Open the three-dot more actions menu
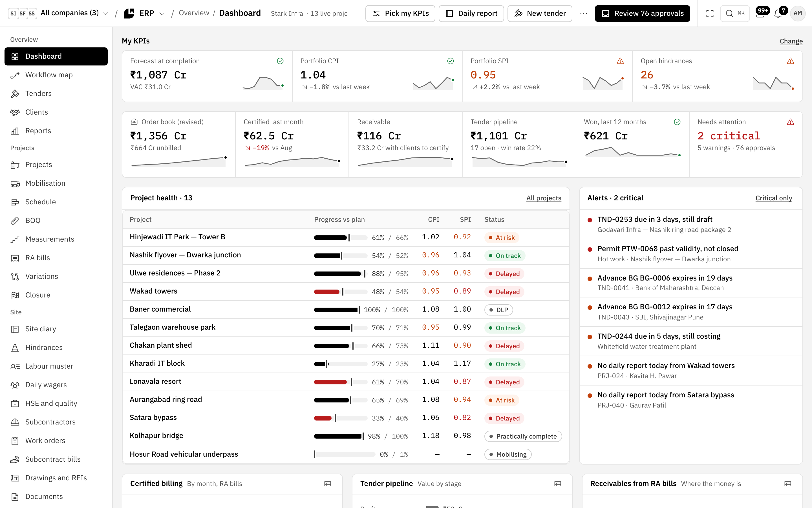Viewport: 812px width, 508px height. tap(584, 14)
